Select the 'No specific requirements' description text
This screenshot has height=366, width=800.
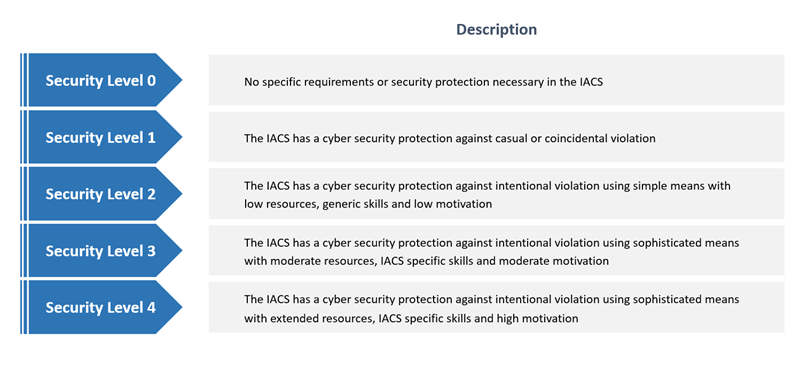click(423, 81)
